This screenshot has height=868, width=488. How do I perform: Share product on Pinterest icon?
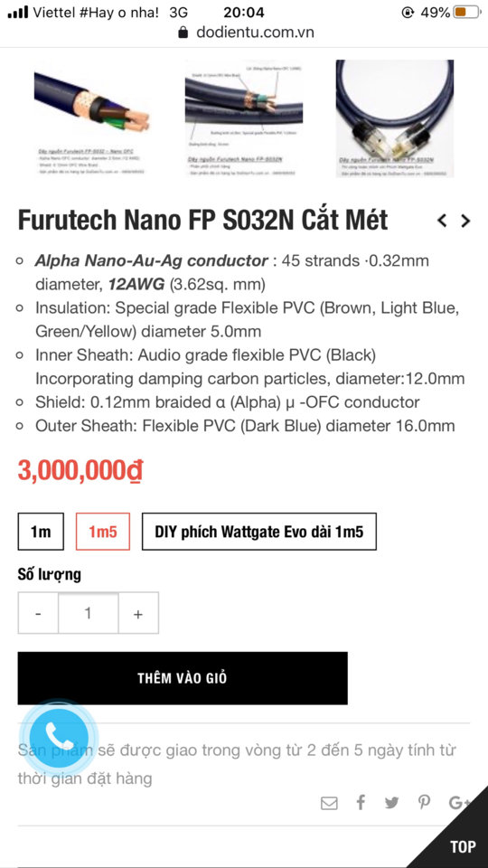click(x=425, y=802)
